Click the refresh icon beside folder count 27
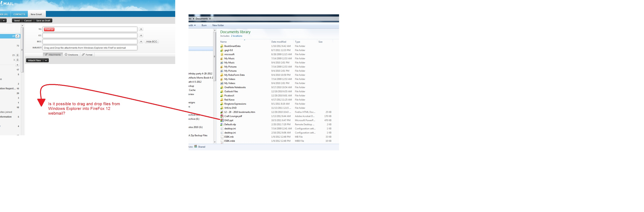Image resolution: width=644 pixels, height=212 pixels. 17,36
